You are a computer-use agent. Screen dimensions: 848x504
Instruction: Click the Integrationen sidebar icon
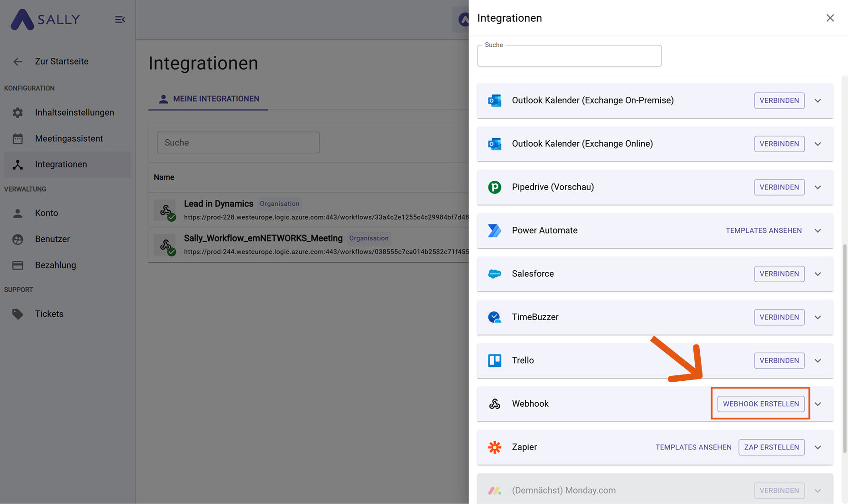click(18, 165)
